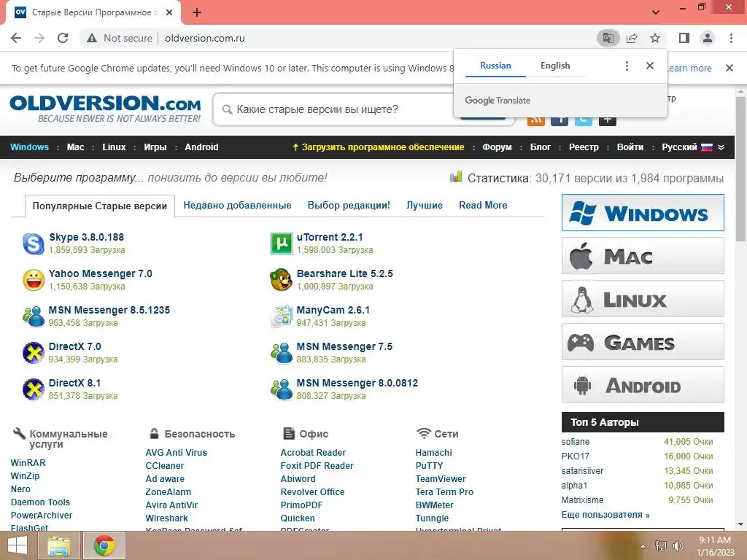Click the Yahoo Messenger smiley icon
Screen dimensions: 747x560
coord(34,280)
